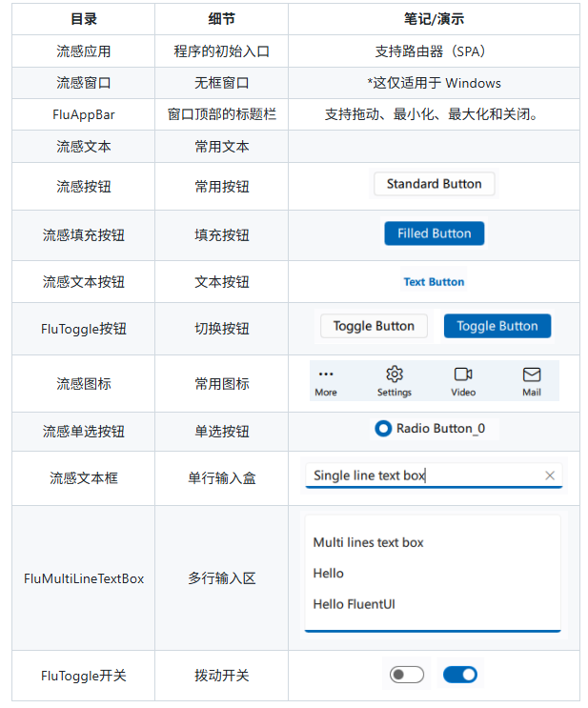
Task: Click the FluAppBar cell
Action: click(84, 114)
